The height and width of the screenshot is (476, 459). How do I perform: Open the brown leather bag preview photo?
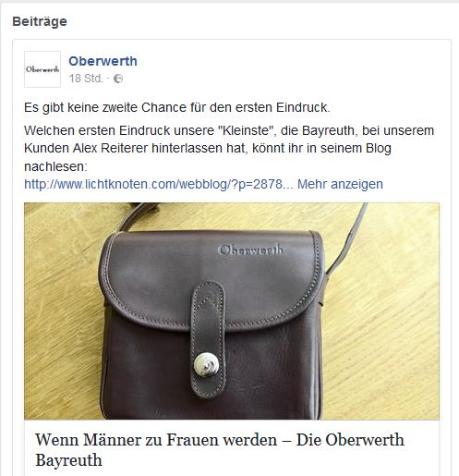(232, 311)
